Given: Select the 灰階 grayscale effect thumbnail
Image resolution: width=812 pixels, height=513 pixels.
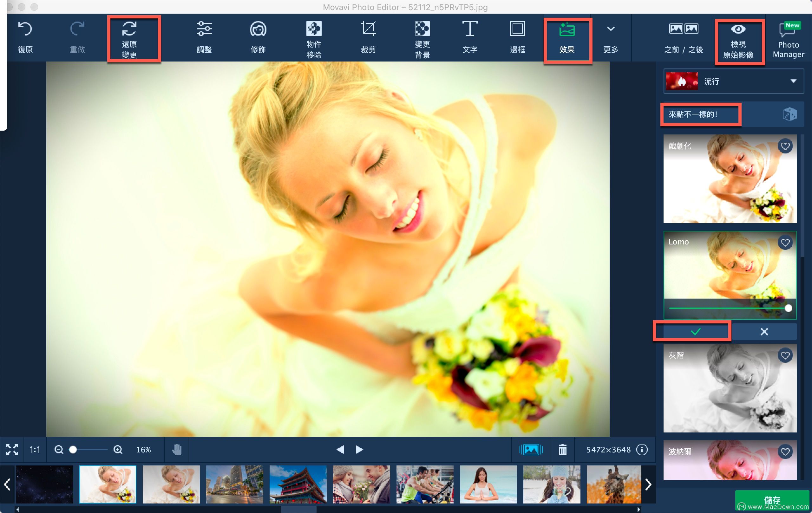Looking at the screenshot, I should point(730,388).
